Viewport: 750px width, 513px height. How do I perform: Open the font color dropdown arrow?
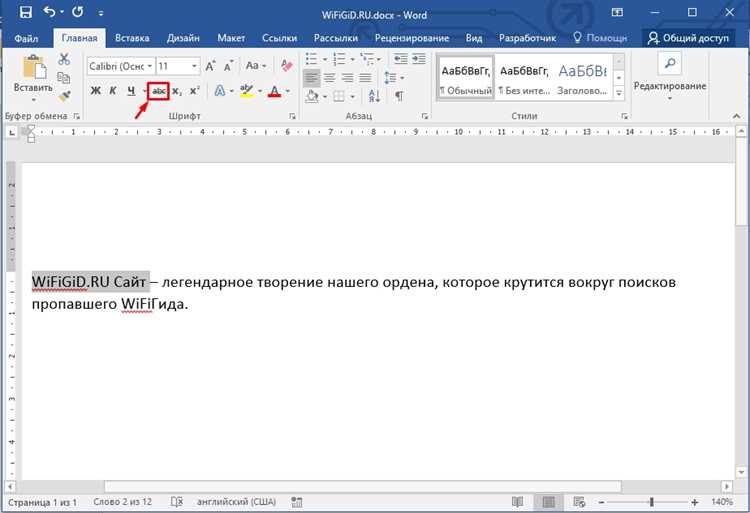[288, 91]
